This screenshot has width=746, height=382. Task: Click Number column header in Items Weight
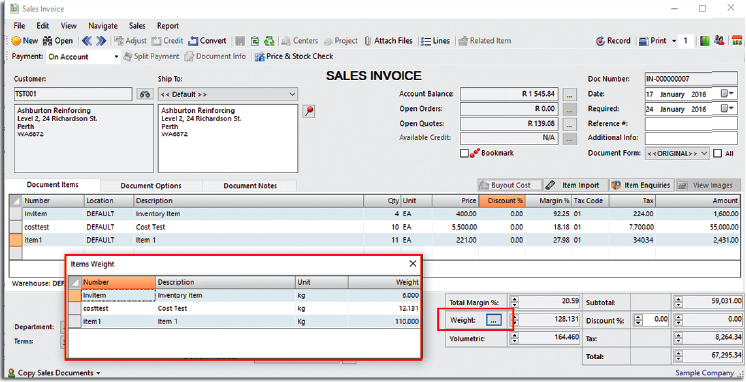click(118, 283)
